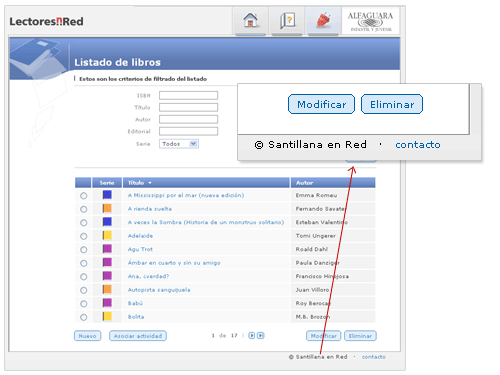The image size is (500, 375).
Task: Open the Ana, ¿verdad? book link
Action: click(148, 276)
